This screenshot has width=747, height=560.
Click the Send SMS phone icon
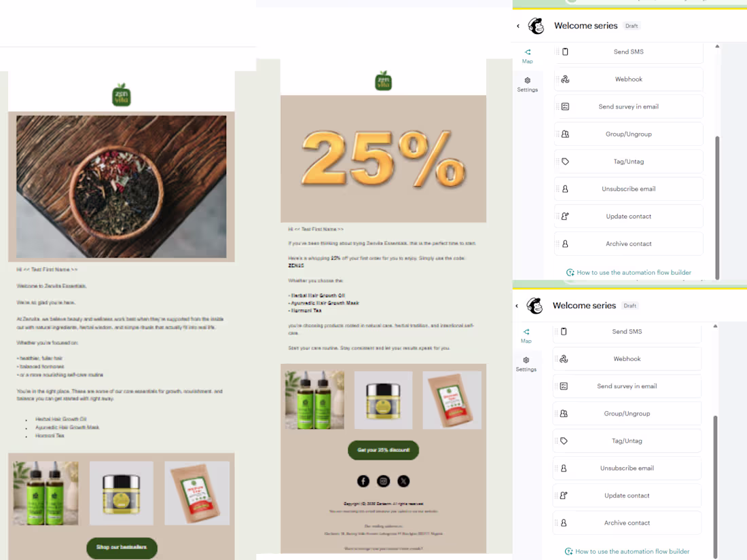tap(564, 52)
